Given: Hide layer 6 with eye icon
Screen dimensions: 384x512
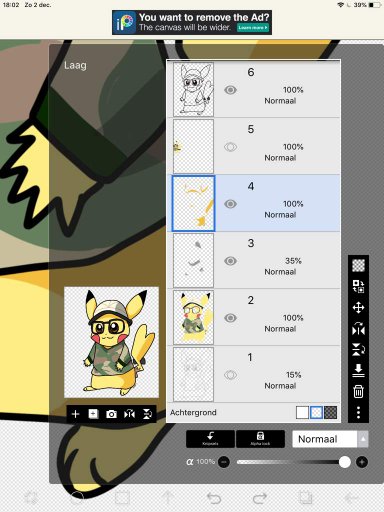Looking at the screenshot, I should (230, 90).
